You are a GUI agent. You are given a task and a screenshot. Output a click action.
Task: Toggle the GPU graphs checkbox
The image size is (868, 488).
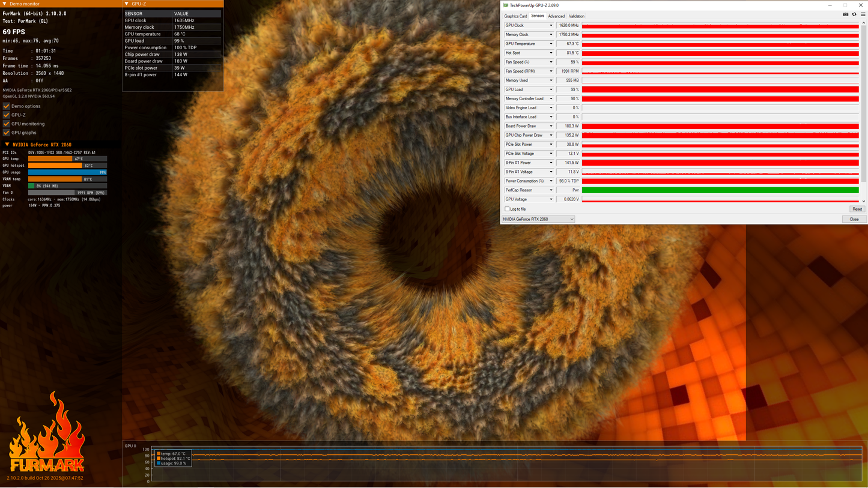[x=7, y=133]
